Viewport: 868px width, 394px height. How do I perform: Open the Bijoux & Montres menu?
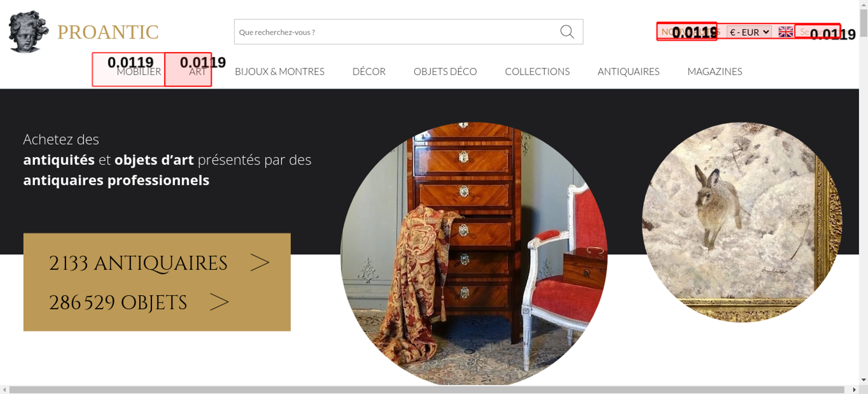click(x=279, y=72)
